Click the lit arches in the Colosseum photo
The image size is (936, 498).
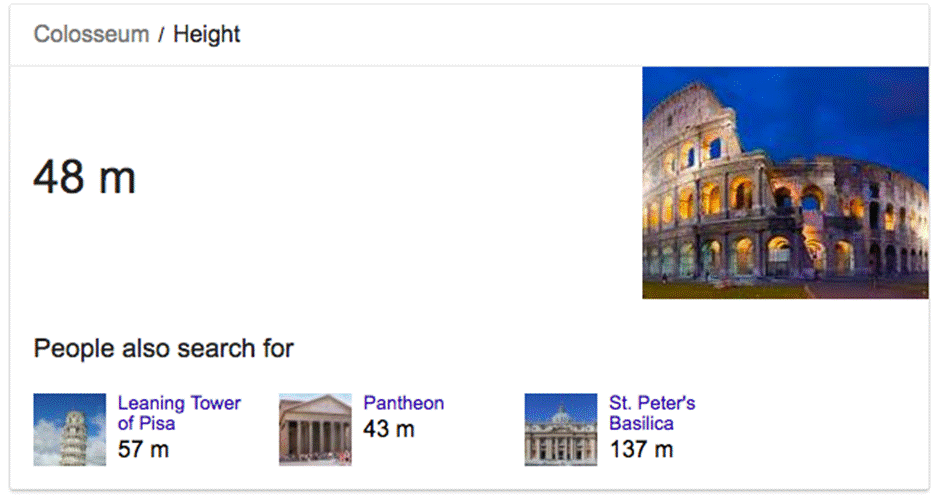tap(740, 195)
